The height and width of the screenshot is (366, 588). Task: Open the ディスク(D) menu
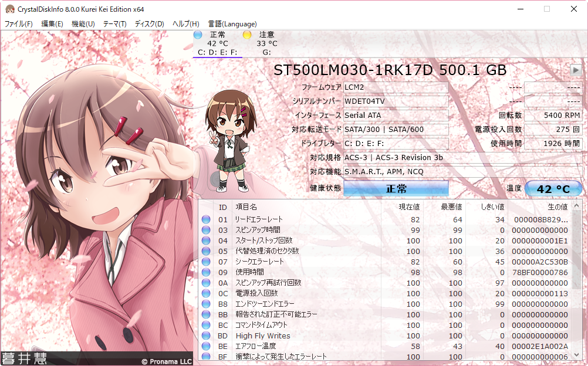coord(149,24)
